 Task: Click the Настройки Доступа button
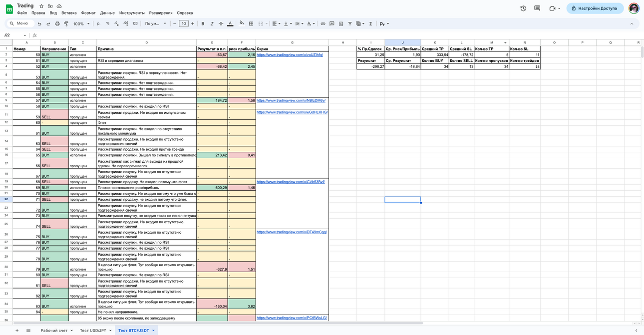point(595,8)
